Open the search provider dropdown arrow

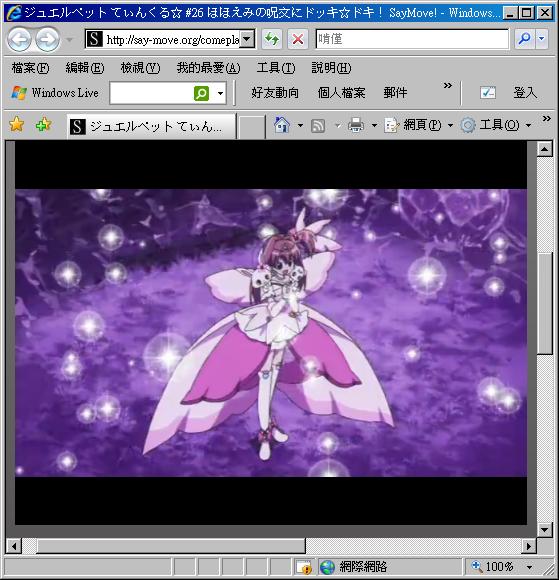[542, 39]
